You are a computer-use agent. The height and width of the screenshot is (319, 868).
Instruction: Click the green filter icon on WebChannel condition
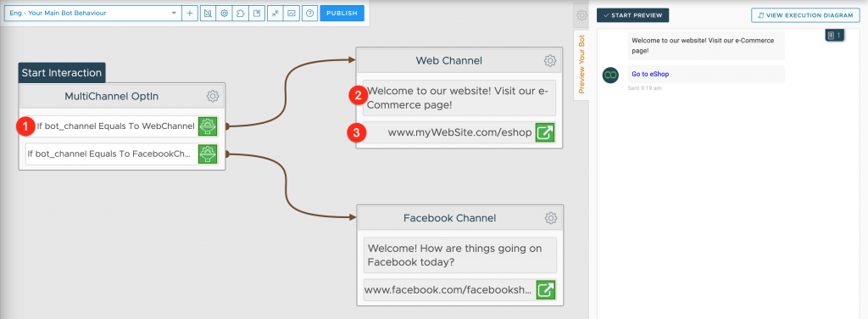pos(208,126)
